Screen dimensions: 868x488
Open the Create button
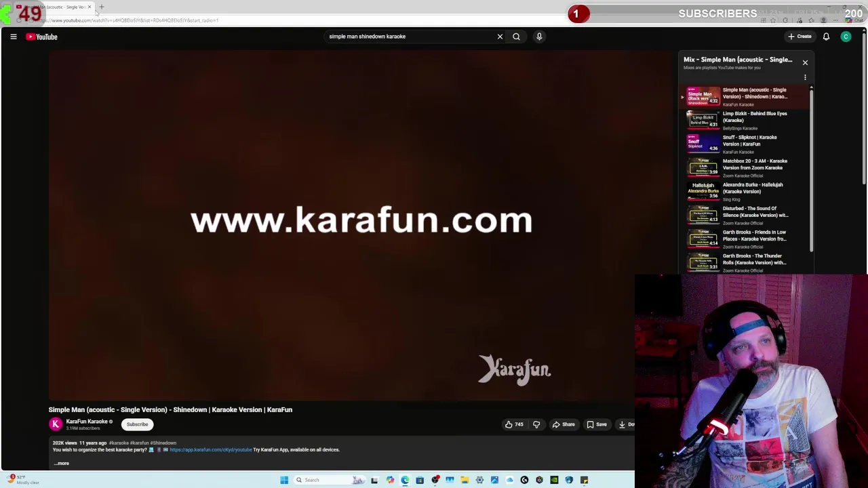[800, 37]
